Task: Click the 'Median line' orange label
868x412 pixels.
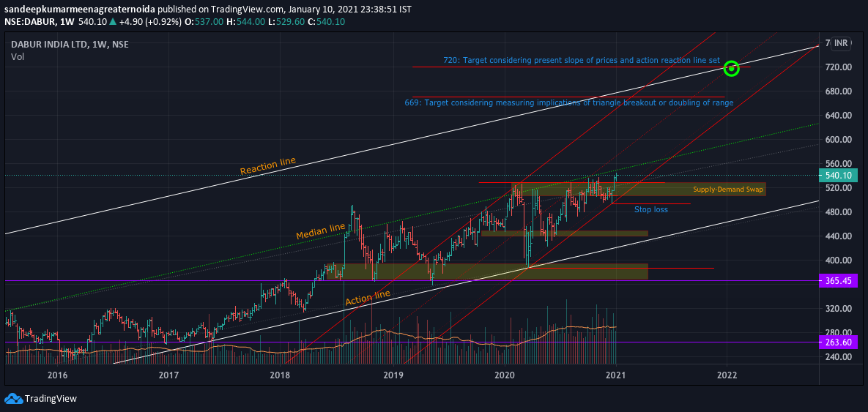Action: click(x=321, y=231)
